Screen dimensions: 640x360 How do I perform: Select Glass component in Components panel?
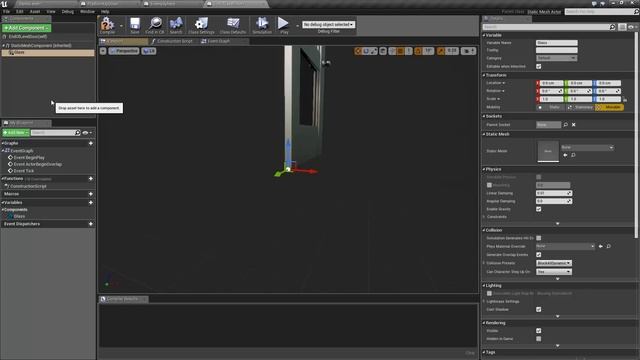point(48,53)
